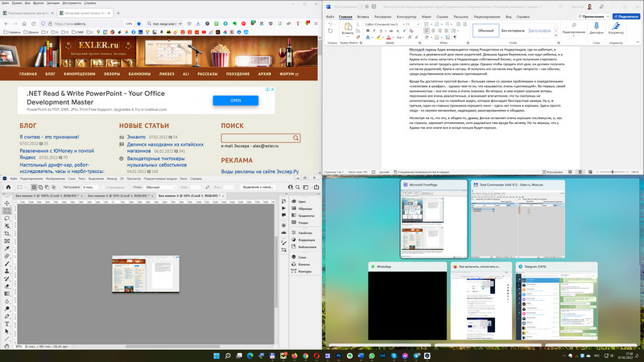
Task: Click the Word zoom slider in the status bar
Action: tap(614, 172)
